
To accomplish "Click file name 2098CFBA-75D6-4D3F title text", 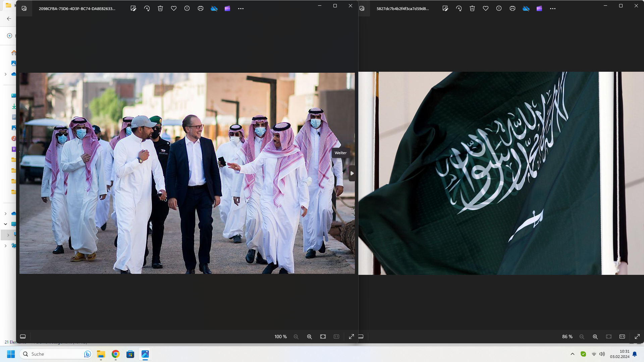I will click(77, 9).
